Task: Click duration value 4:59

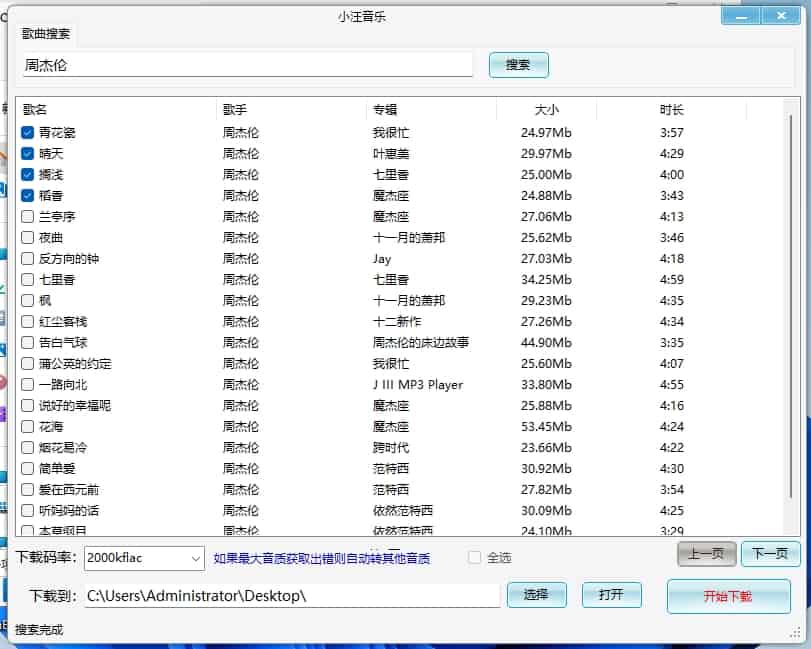Action: [x=671, y=280]
